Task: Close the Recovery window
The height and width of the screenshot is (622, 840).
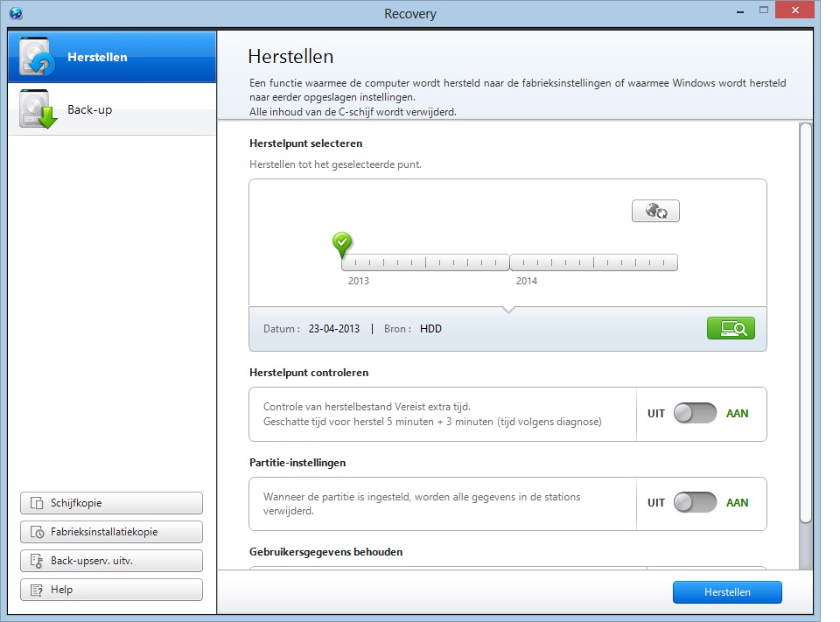Action: click(795, 10)
